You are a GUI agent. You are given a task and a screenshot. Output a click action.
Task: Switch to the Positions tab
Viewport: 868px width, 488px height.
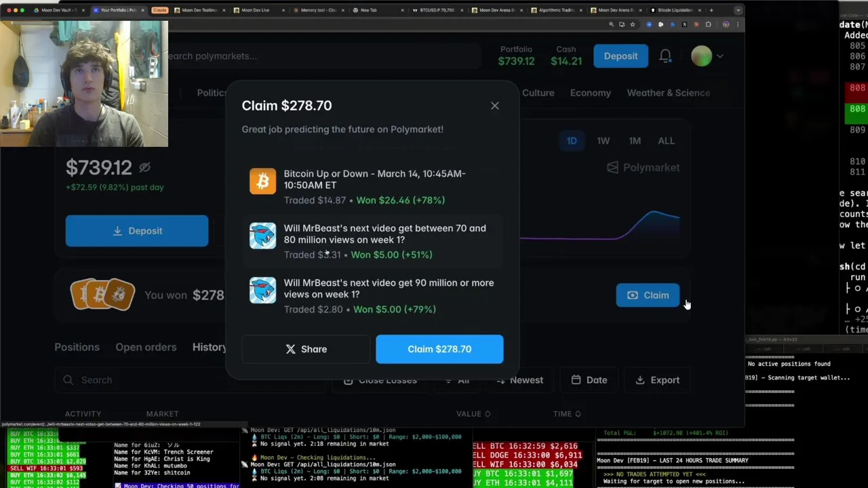77,347
